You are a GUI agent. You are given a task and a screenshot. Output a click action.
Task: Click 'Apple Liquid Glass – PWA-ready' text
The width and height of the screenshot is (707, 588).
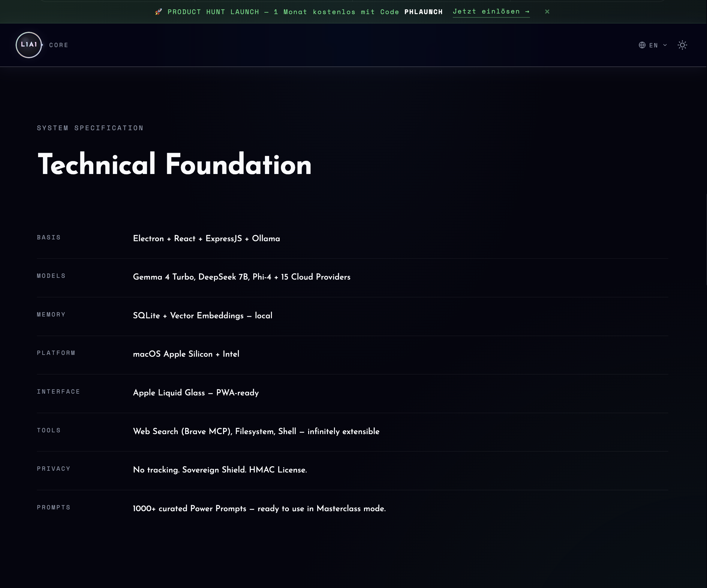pyautogui.click(x=196, y=392)
